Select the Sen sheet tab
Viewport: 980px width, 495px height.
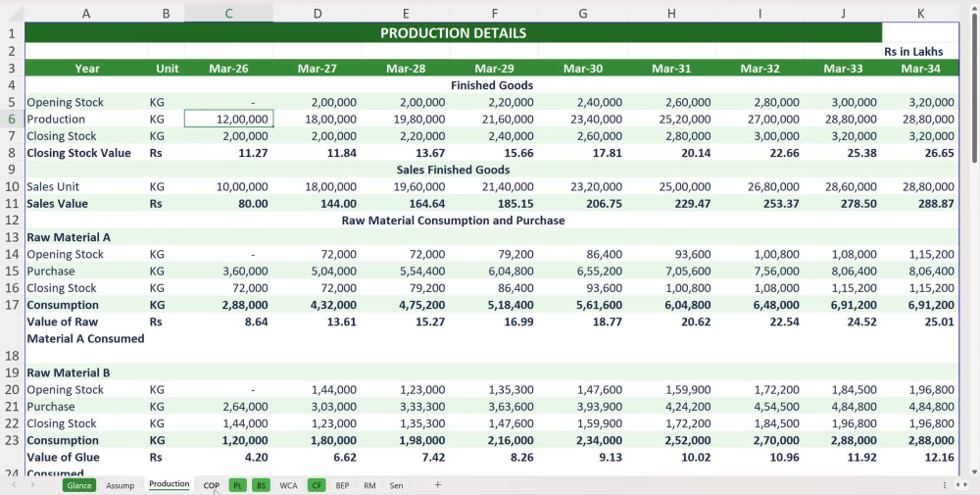396,485
